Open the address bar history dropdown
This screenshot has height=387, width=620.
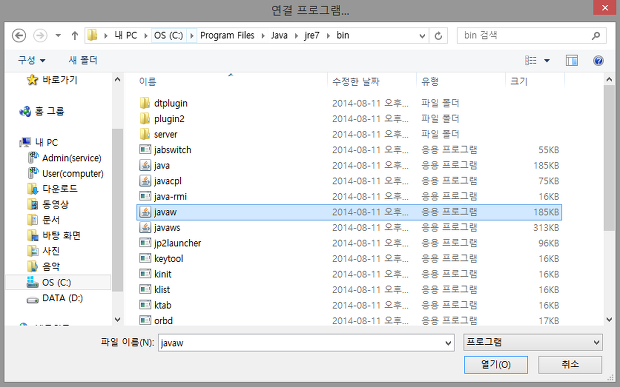[x=422, y=36]
